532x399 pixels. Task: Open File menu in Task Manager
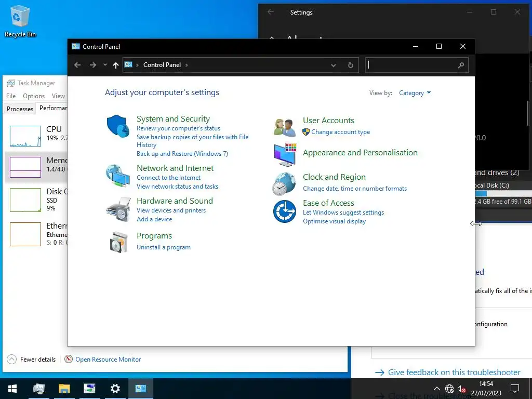[11, 96]
